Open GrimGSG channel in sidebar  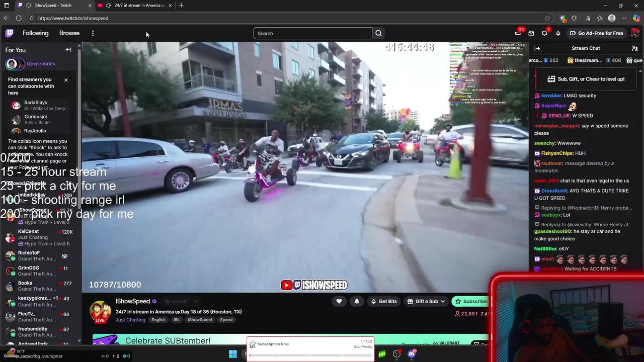click(40, 271)
